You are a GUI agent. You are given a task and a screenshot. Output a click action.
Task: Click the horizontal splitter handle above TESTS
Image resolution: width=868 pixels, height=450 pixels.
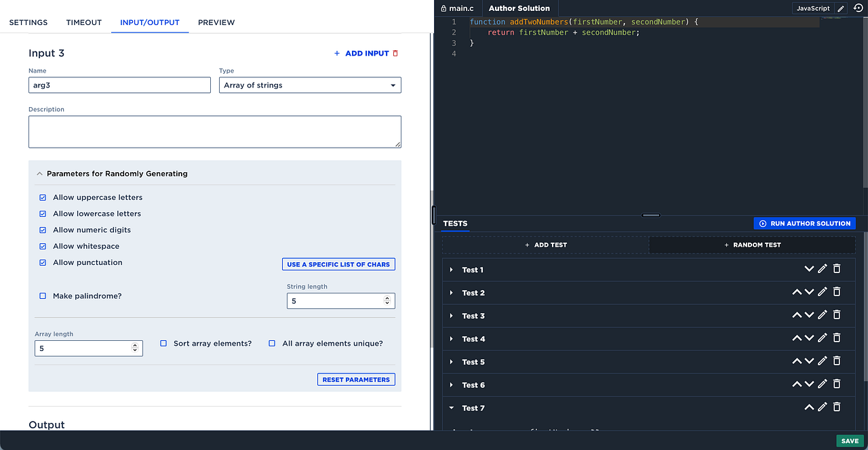(651, 215)
